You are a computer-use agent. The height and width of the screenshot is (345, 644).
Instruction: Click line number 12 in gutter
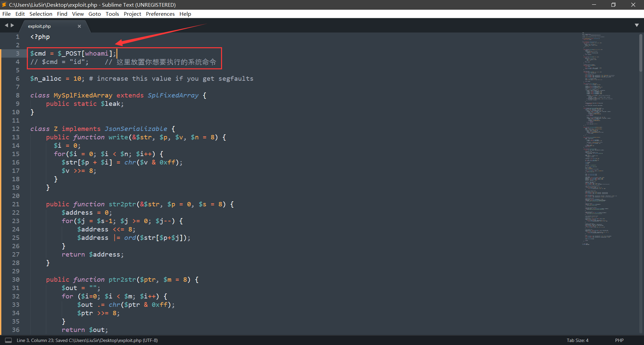pyautogui.click(x=16, y=129)
